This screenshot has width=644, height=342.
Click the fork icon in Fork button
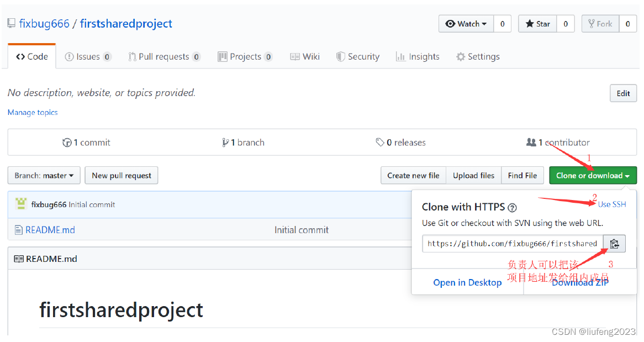pos(592,24)
